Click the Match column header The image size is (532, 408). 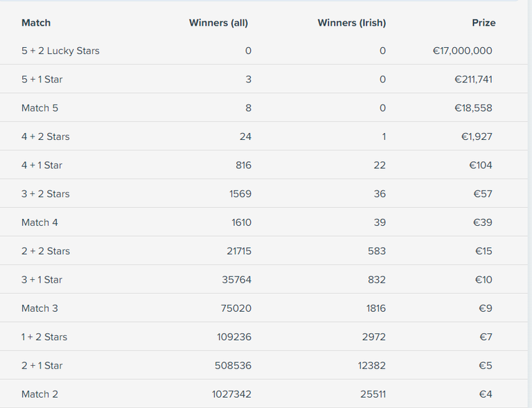pyautogui.click(x=36, y=23)
